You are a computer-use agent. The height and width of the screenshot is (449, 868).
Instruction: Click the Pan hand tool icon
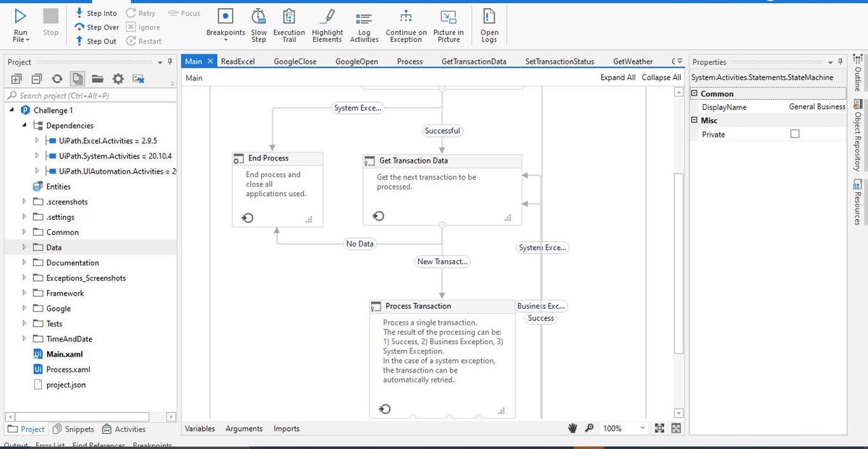pos(573,428)
